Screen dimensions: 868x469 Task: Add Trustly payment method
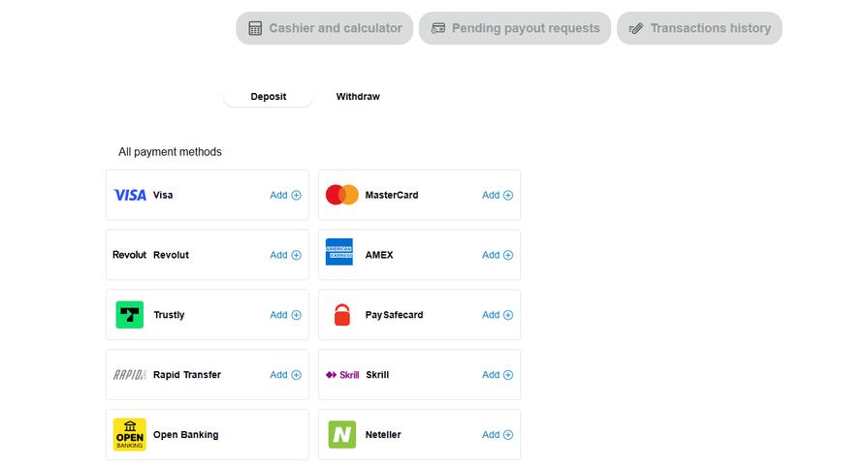(285, 315)
